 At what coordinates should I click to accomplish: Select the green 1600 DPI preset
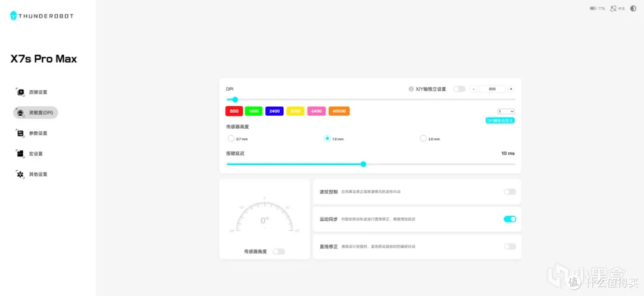point(253,111)
